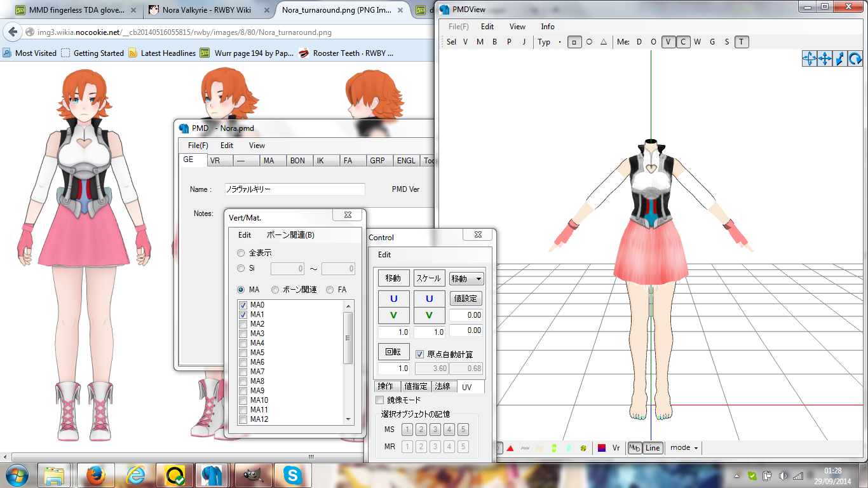Select the dot selection type icon
The height and width of the screenshot is (488, 868).
[x=560, y=42]
